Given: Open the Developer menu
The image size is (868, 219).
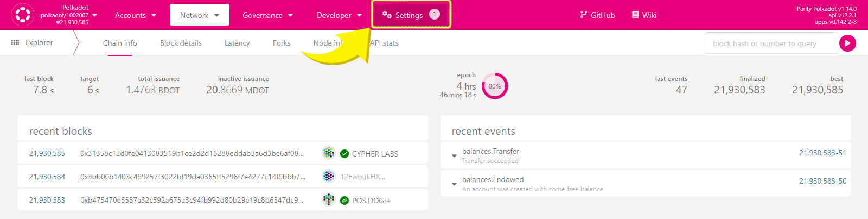Looking at the screenshot, I should tap(339, 15).
